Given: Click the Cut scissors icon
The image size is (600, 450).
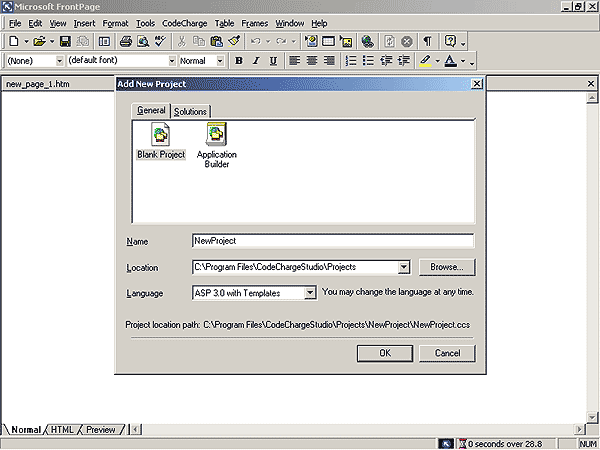Looking at the screenshot, I should pyautogui.click(x=181, y=41).
